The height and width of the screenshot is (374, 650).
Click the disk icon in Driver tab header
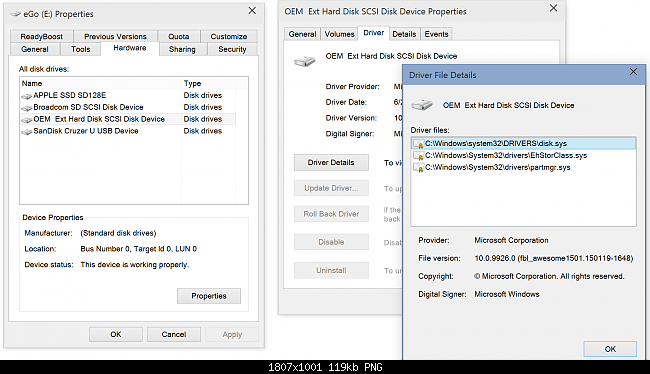click(305, 62)
